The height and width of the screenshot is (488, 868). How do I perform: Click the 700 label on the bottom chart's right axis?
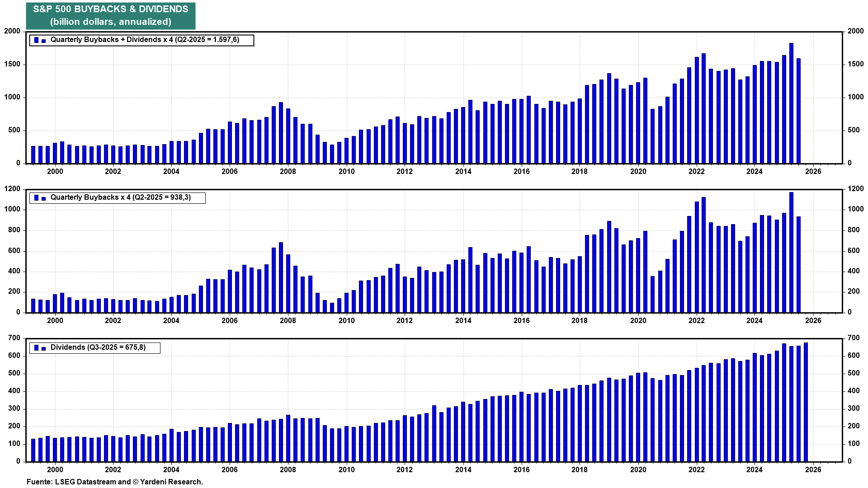pos(854,338)
